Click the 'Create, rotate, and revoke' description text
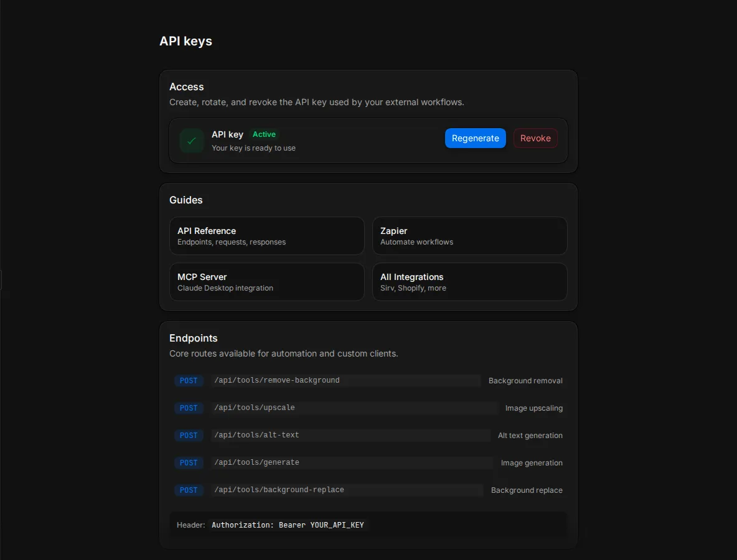This screenshot has width=737, height=560. pos(316,103)
